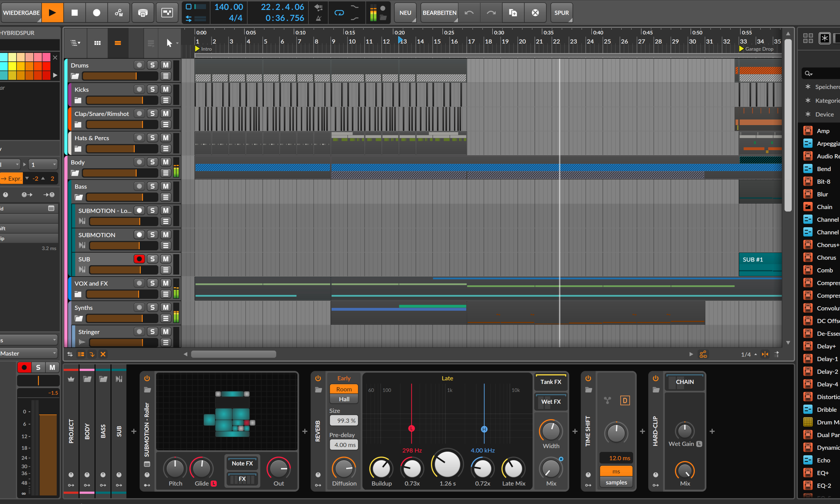The image size is (840, 504).
Task: Disarm record on the SUB track
Action: coord(139,259)
